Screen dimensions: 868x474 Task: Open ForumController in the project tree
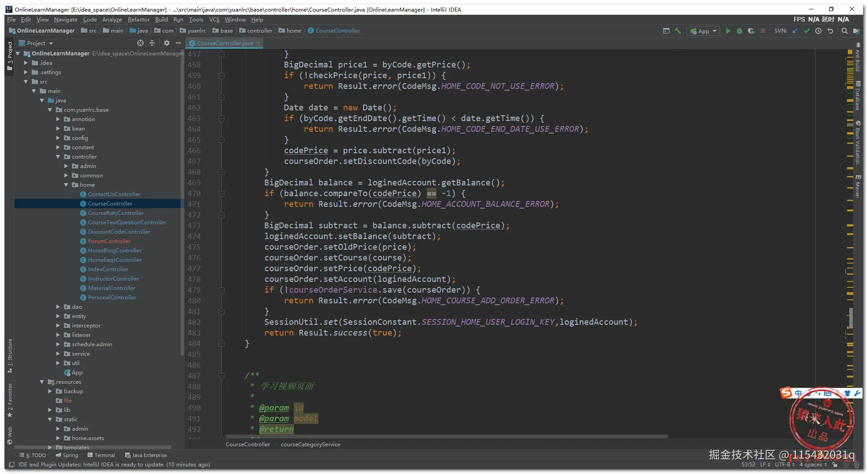(x=109, y=241)
